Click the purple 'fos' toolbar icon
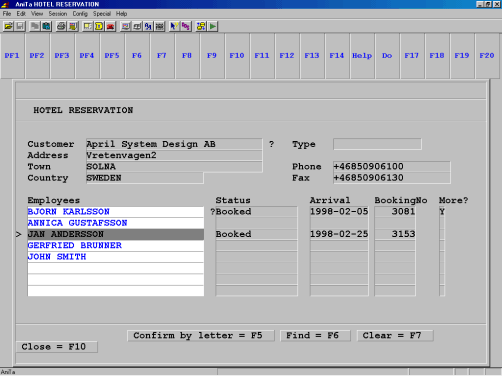Viewport: 502px width, 376px height. click(x=186, y=26)
